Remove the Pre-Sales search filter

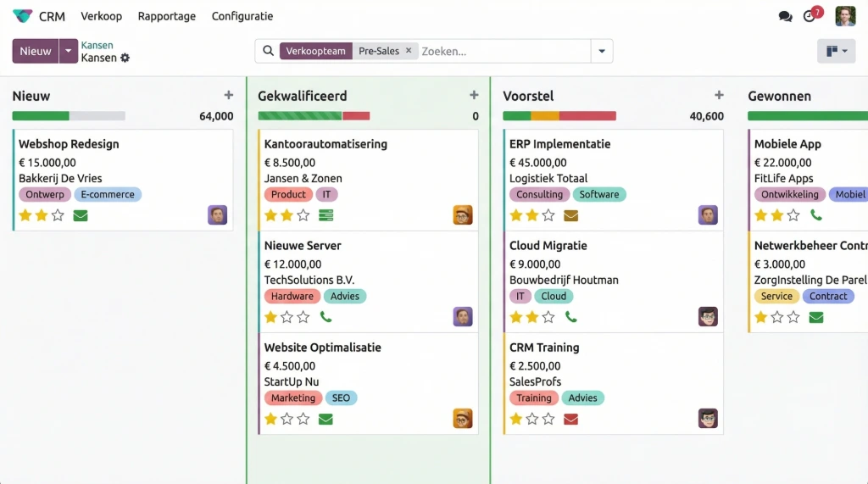pyautogui.click(x=409, y=51)
